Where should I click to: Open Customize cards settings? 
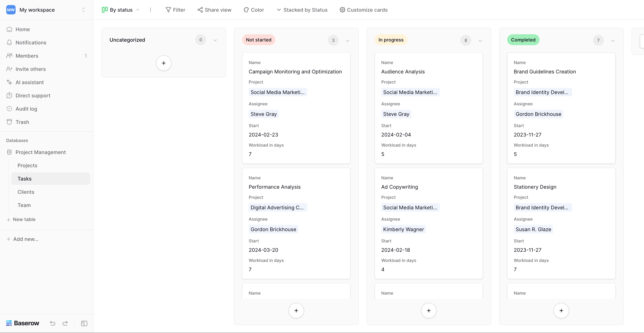[x=363, y=10]
